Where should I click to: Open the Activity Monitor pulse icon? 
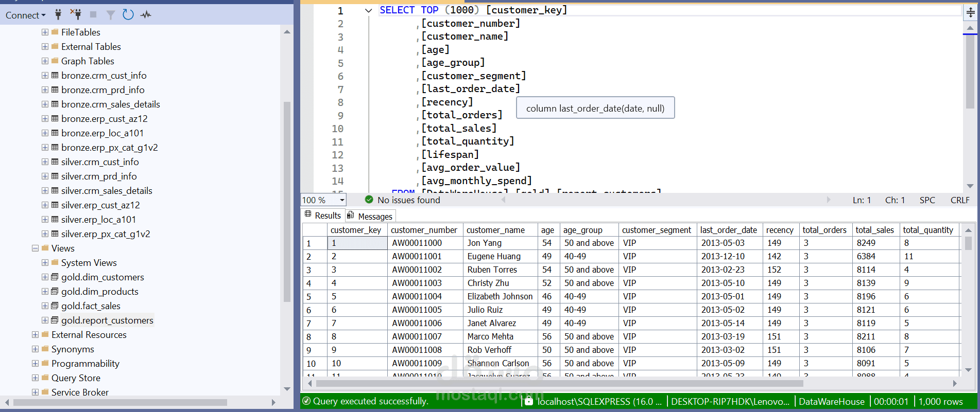point(146,14)
